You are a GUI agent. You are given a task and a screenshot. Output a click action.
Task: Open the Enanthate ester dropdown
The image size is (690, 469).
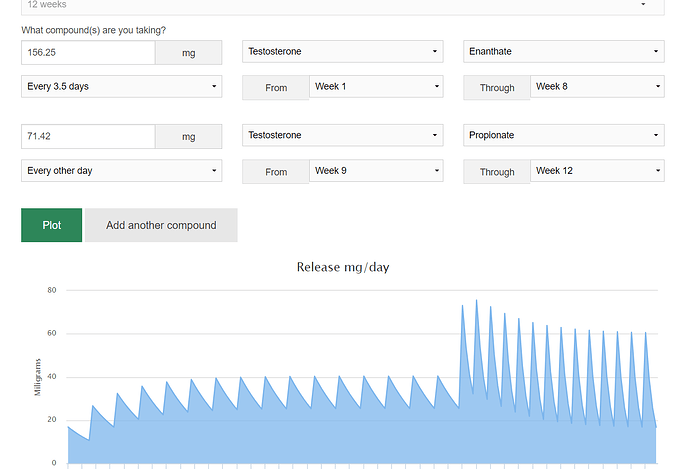pyautogui.click(x=564, y=51)
